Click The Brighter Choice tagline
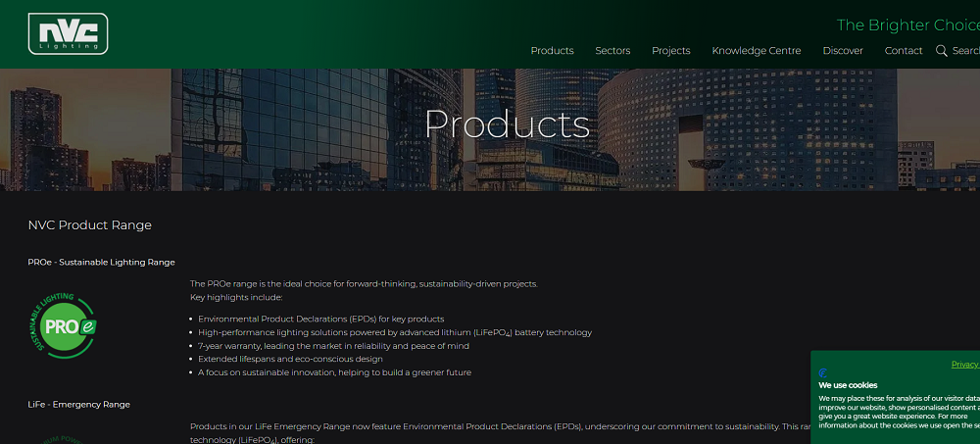Image resolution: width=980 pixels, height=444 pixels. (908, 25)
